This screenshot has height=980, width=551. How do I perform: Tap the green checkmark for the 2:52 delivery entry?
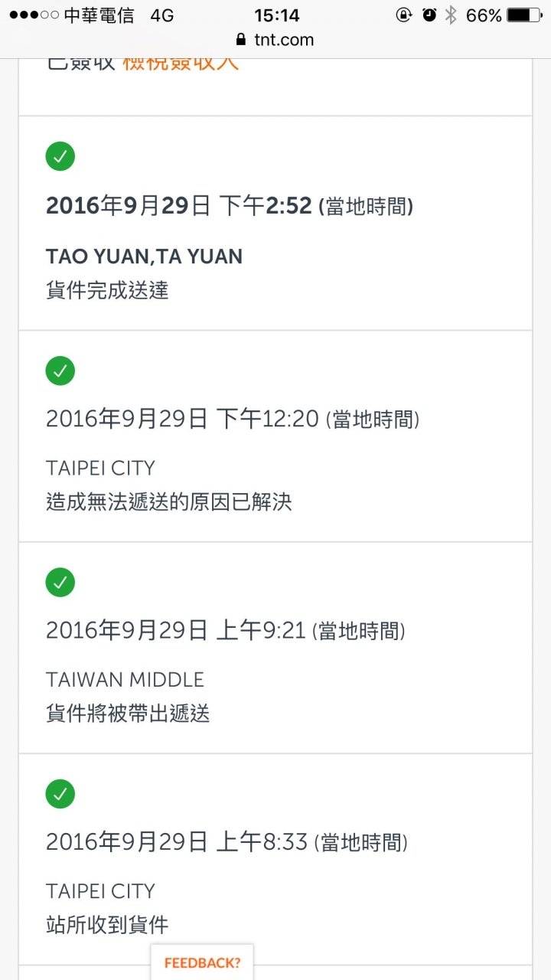coord(60,157)
